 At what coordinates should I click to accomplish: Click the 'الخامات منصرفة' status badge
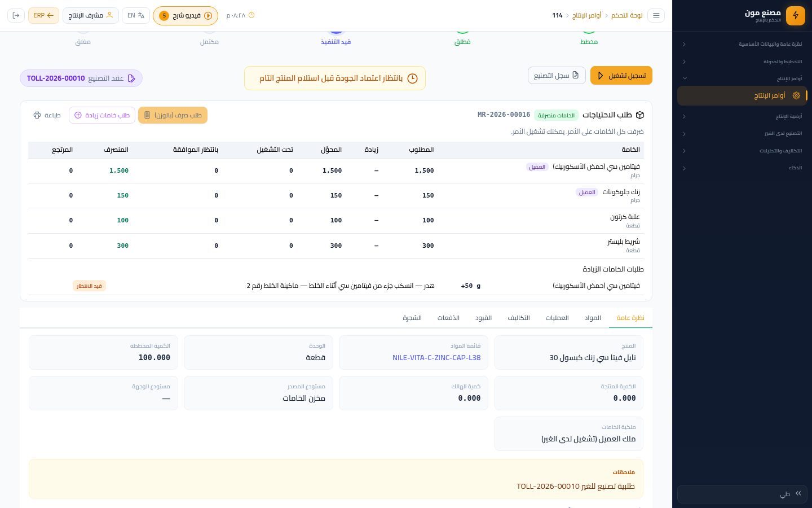point(556,115)
